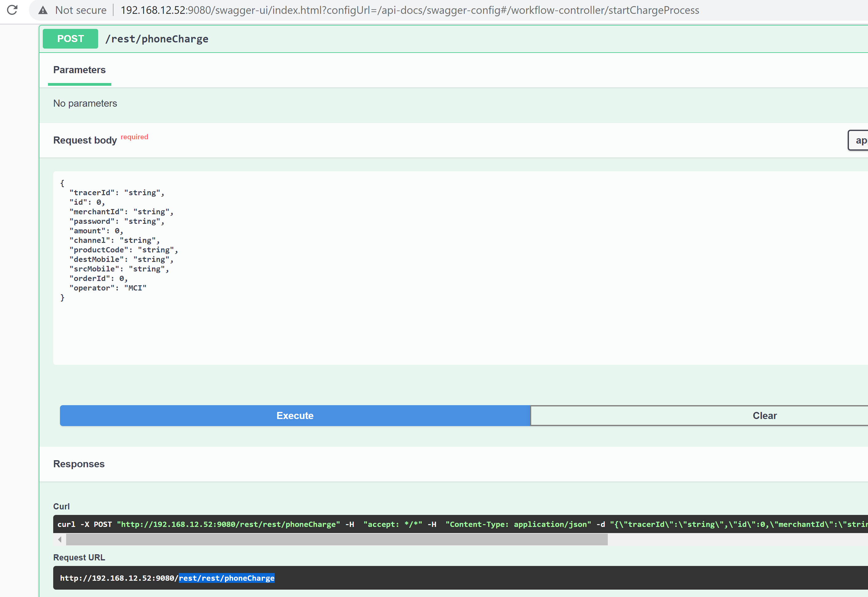
Task: Click the browser reload icon
Action: point(12,10)
